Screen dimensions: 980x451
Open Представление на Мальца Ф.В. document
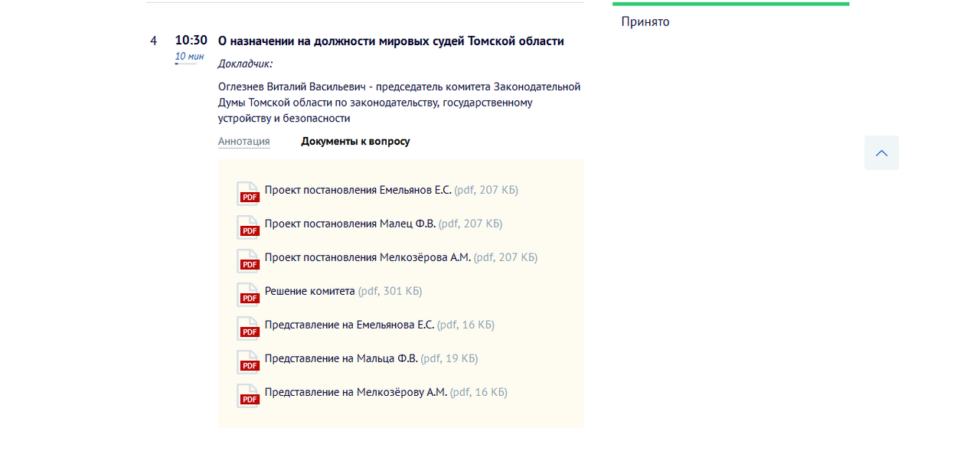341,358
